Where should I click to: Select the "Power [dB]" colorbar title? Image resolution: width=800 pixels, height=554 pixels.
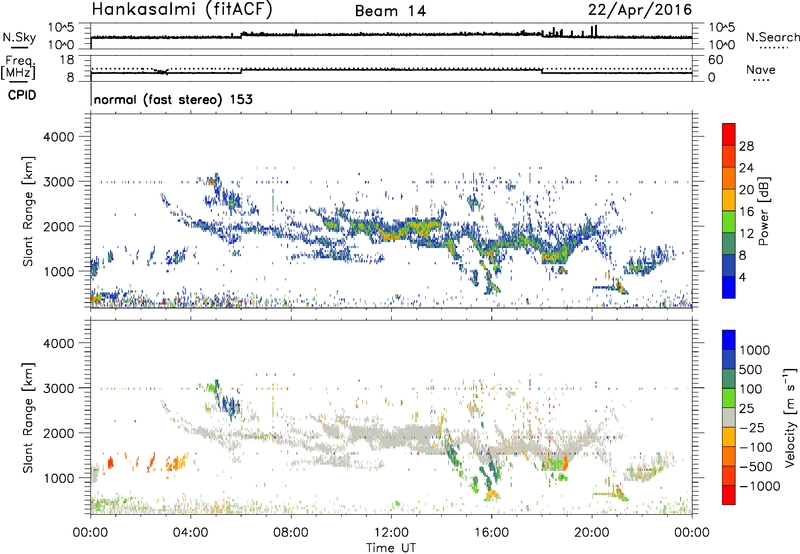click(763, 211)
